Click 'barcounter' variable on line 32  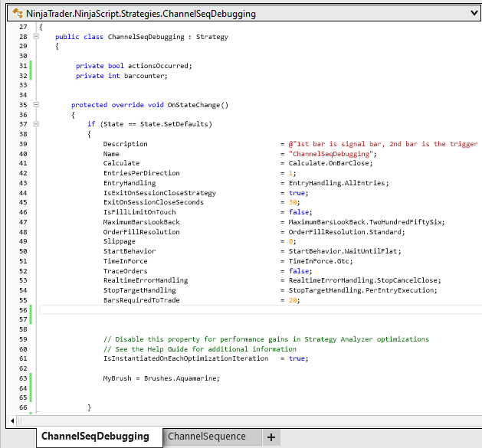coord(146,76)
